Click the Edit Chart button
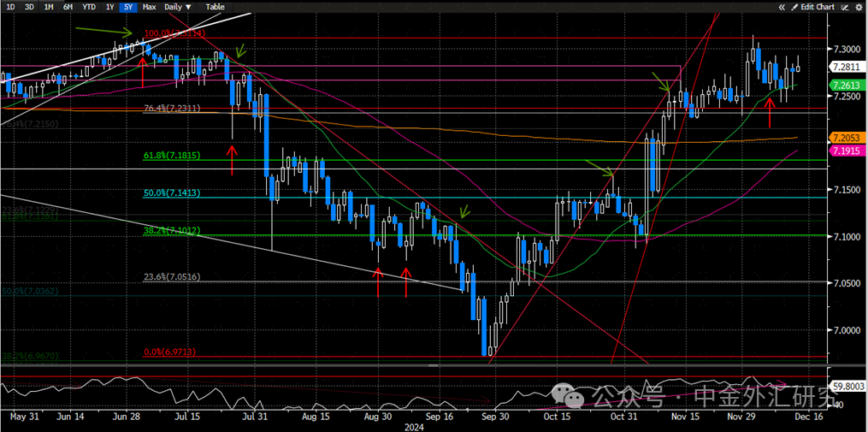 click(818, 7)
